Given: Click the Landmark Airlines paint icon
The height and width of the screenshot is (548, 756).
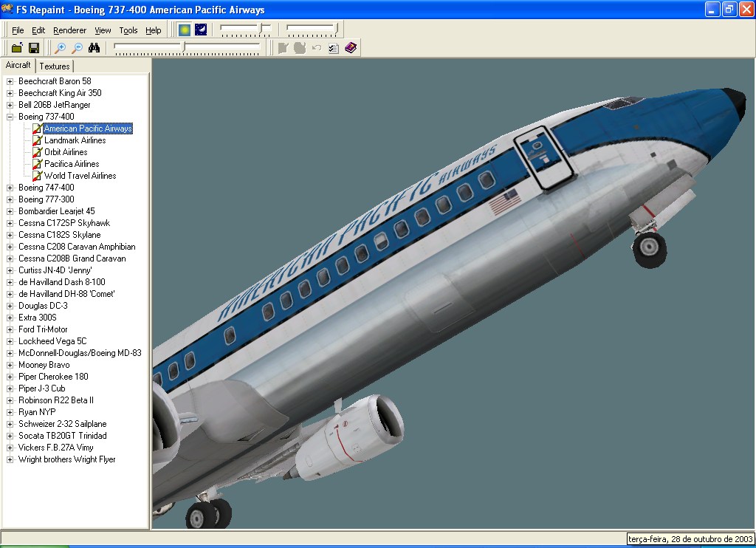Looking at the screenshot, I should (x=37, y=140).
